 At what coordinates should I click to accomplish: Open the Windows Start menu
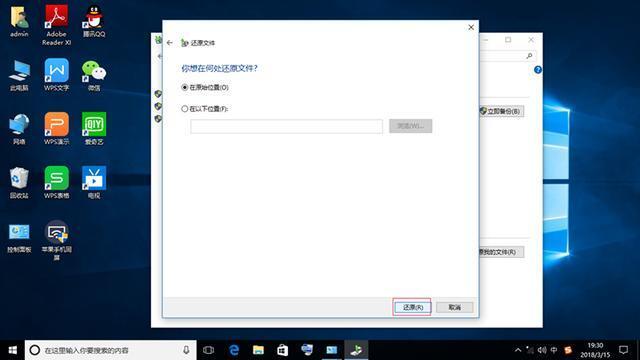13,350
